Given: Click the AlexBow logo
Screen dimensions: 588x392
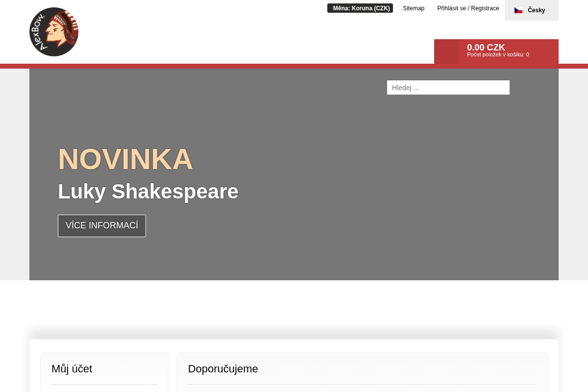Looking at the screenshot, I should (x=54, y=32).
